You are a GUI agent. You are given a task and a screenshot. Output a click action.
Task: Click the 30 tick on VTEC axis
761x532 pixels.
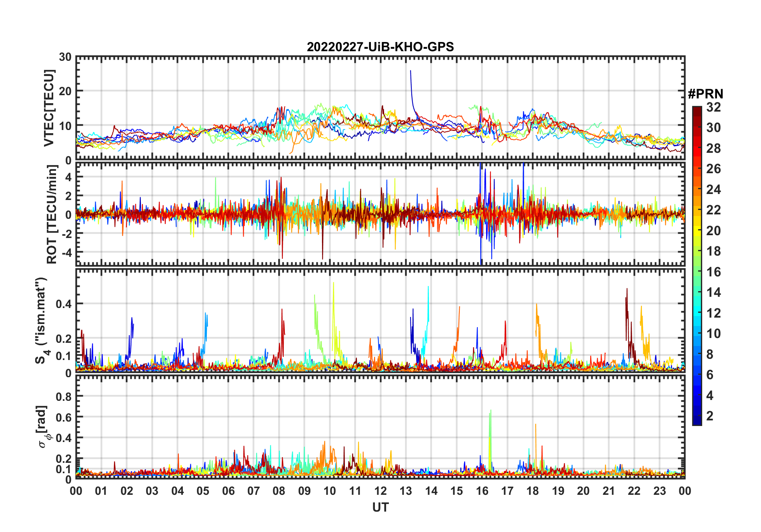65,57
